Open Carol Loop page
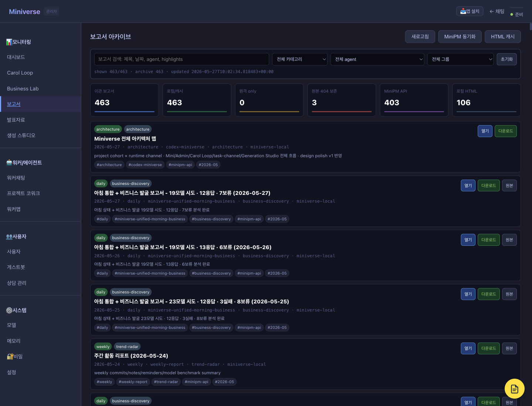Viewport: 532px width, 406px height. (x=41, y=73)
